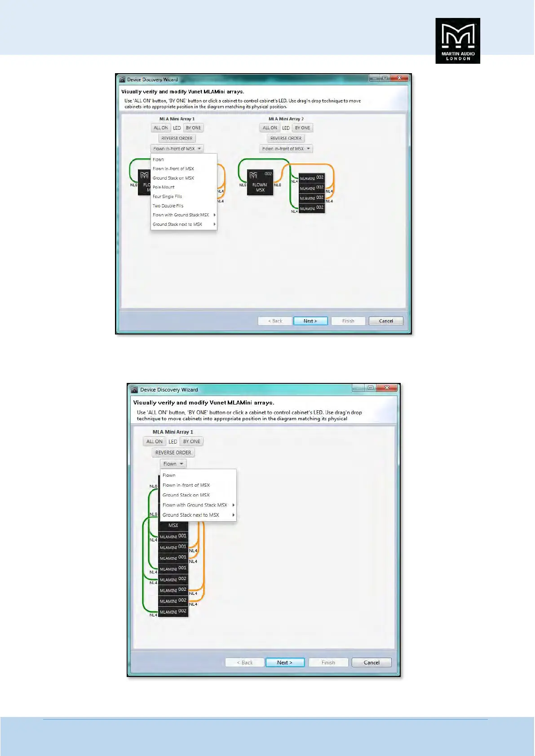The image size is (535, 756).
Task: Click 'Finish' in the lower wizard
Action: [x=328, y=663]
